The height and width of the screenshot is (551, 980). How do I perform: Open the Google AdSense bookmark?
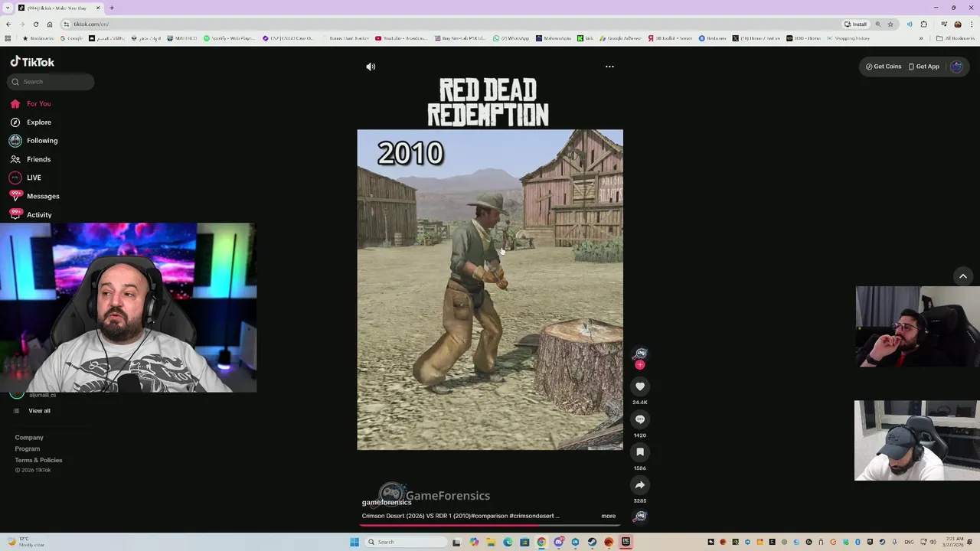tap(621, 38)
